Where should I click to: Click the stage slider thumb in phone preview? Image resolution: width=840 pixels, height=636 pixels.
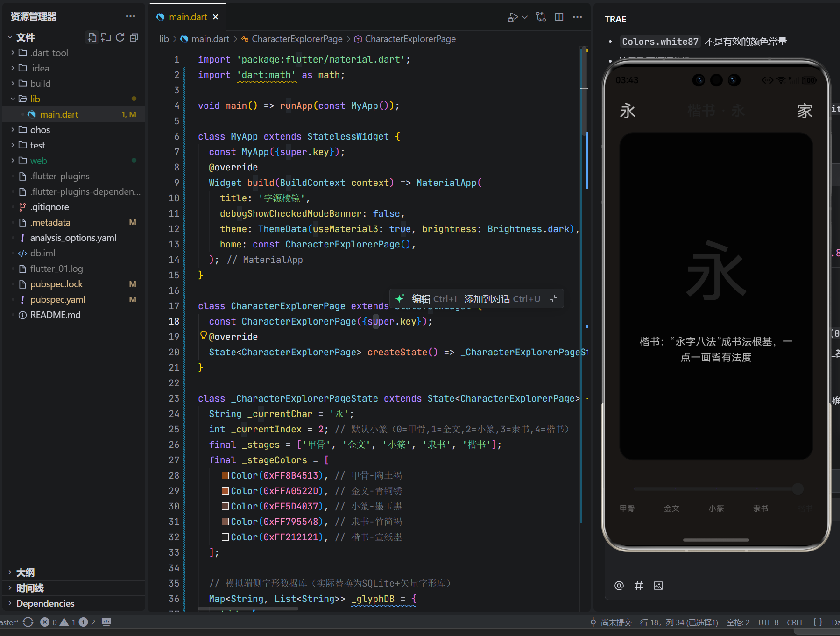[798, 489]
